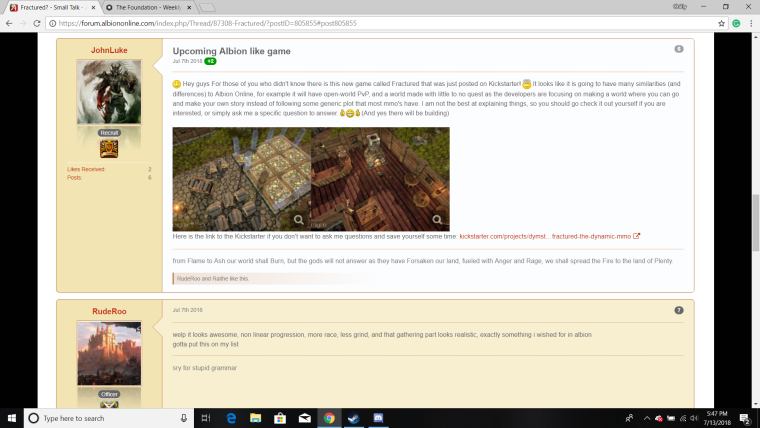760x428 pixels.
Task: Open network status icon in system tray
Action: pyautogui.click(x=683, y=418)
